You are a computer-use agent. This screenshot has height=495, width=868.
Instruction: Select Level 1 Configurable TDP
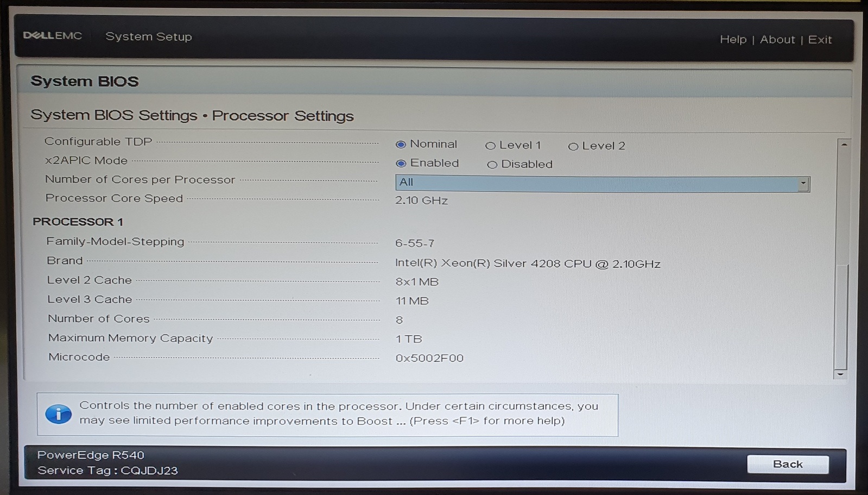point(490,146)
